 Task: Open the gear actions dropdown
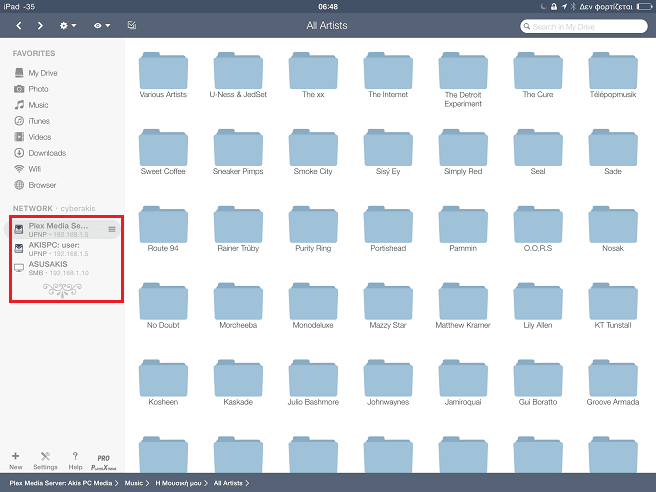click(x=69, y=25)
